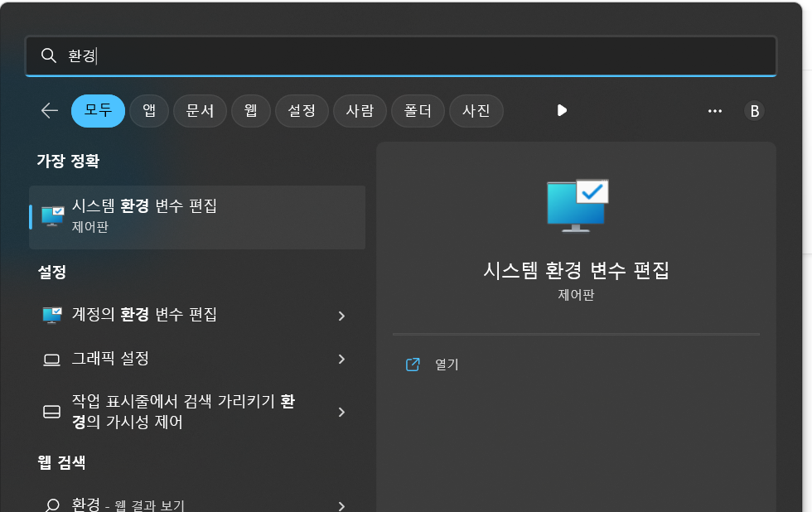Click the 가장 정확 section heading

point(68,161)
